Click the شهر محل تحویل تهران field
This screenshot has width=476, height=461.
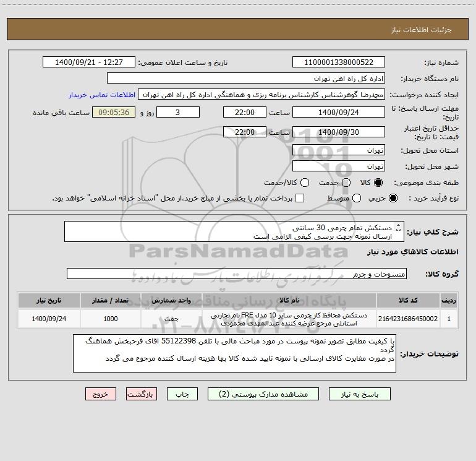339,166
